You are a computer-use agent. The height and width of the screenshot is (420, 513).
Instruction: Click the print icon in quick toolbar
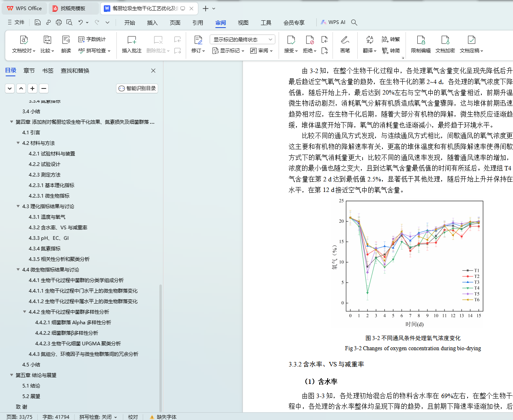[59, 22]
